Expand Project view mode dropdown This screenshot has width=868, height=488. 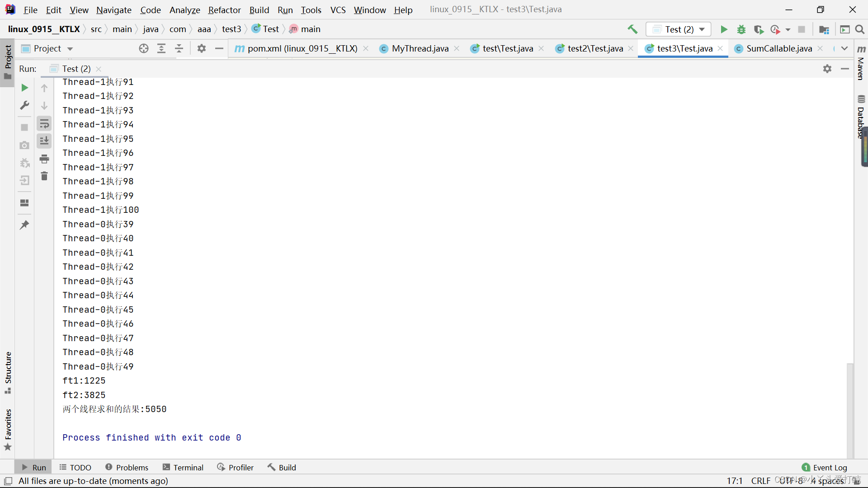click(x=70, y=48)
